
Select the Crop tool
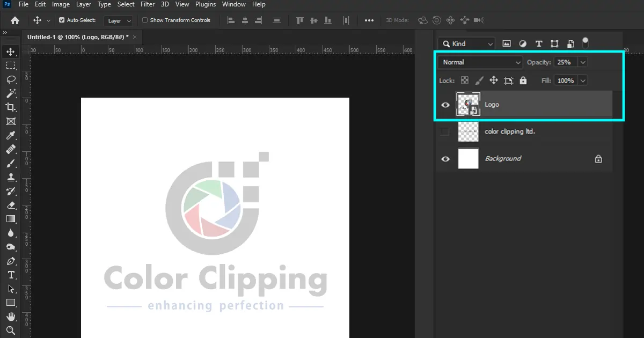pyautogui.click(x=11, y=107)
